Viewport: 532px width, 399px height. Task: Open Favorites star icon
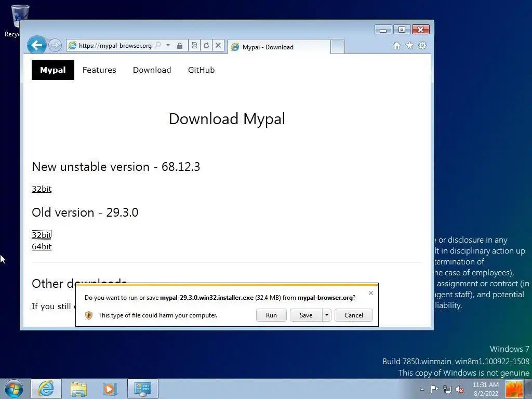click(x=409, y=46)
